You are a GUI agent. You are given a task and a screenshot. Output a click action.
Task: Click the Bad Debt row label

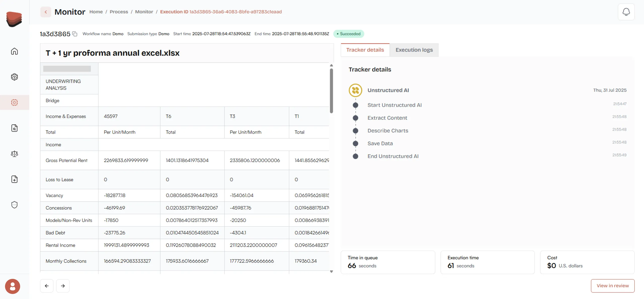[x=55, y=233]
